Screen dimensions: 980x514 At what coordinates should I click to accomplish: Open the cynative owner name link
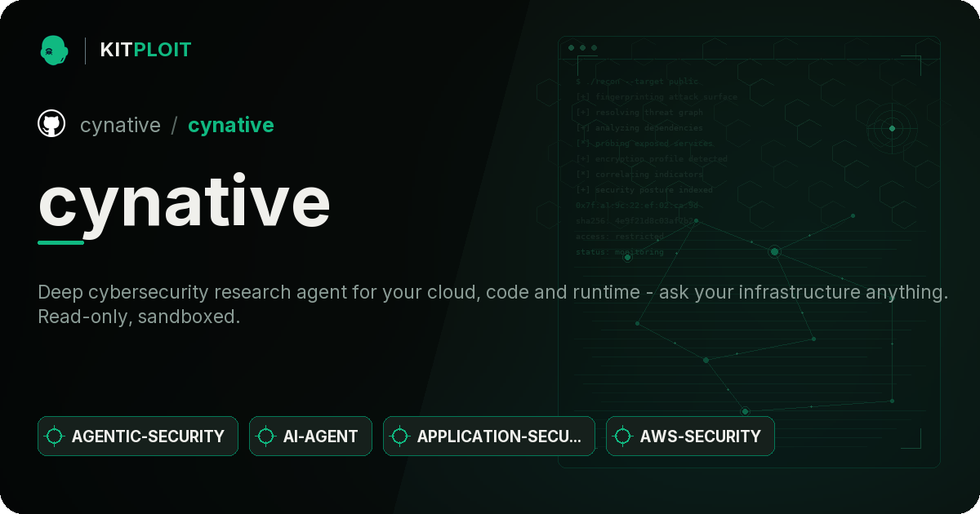[120, 125]
